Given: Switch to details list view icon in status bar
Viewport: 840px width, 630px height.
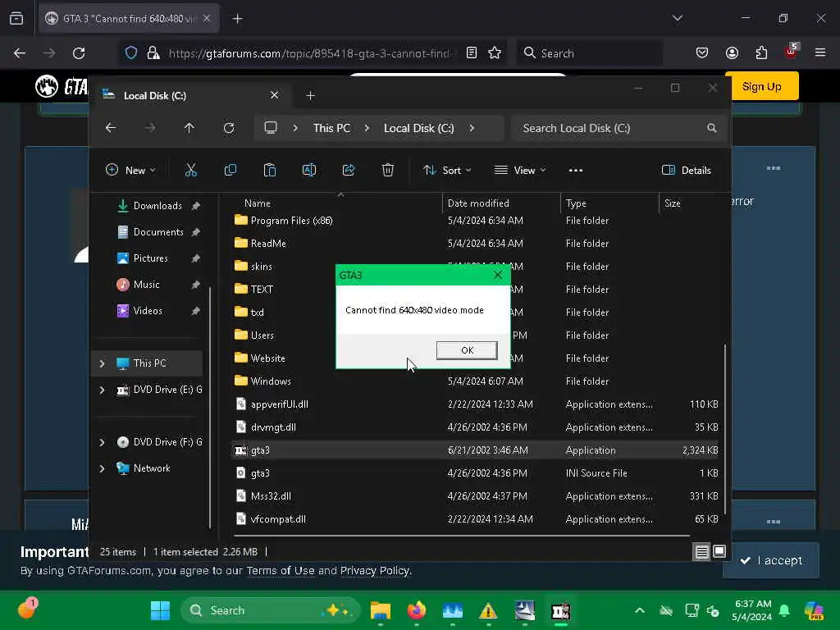Looking at the screenshot, I should [702, 552].
